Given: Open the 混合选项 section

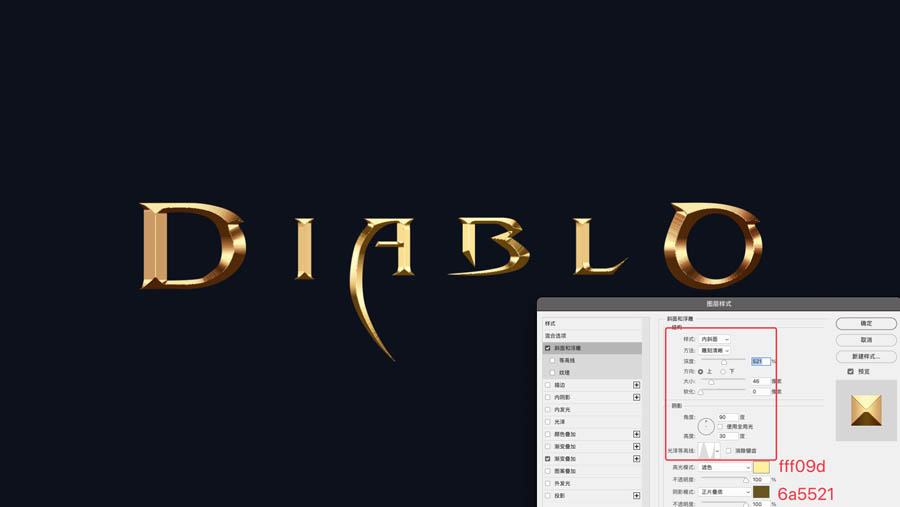Looking at the screenshot, I should point(557,336).
